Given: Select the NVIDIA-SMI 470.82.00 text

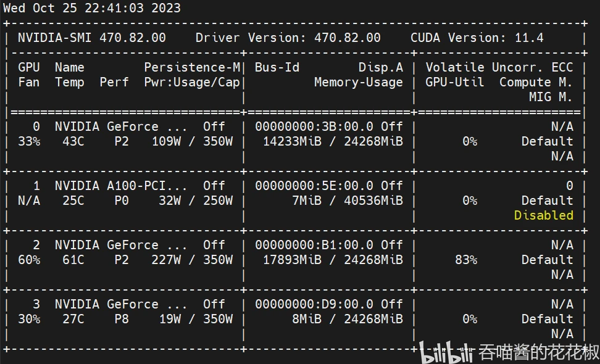Looking at the screenshot, I should click(x=92, y=38).
